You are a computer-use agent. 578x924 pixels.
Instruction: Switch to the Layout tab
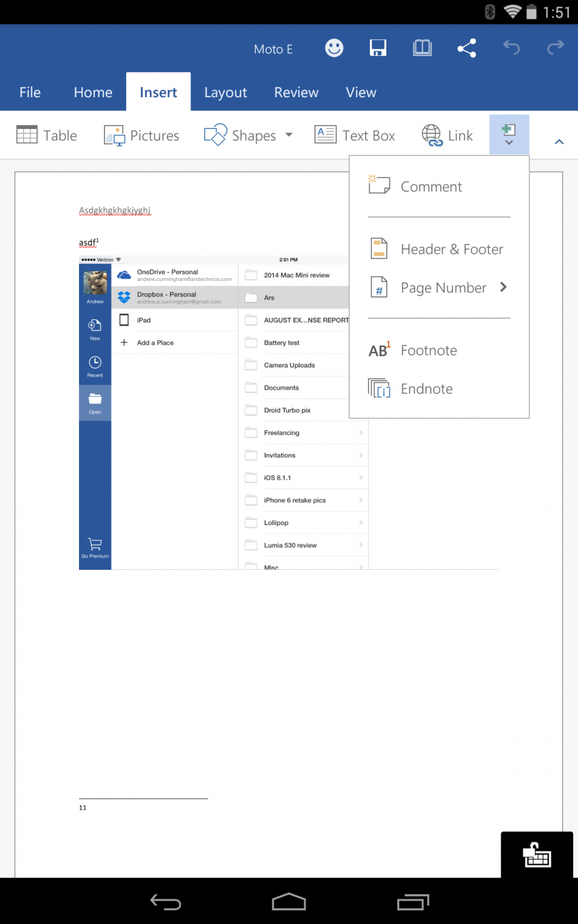(x=225, y=93)
